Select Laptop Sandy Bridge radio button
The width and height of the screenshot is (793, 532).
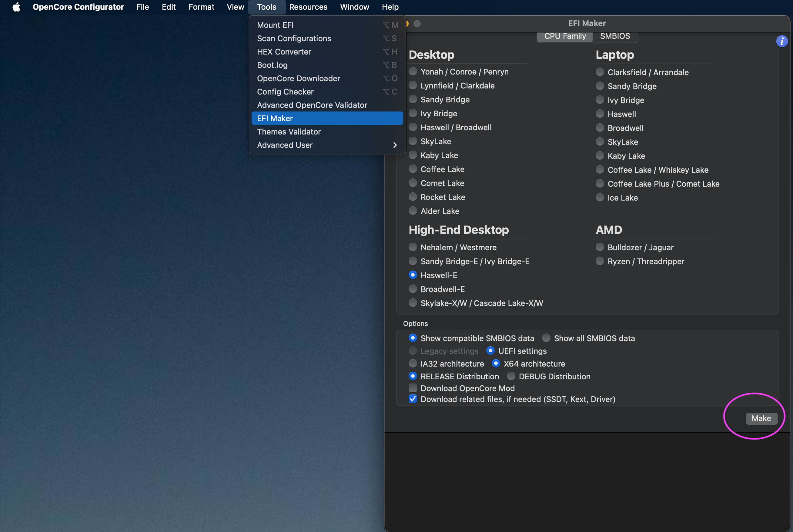coord(600,86)
